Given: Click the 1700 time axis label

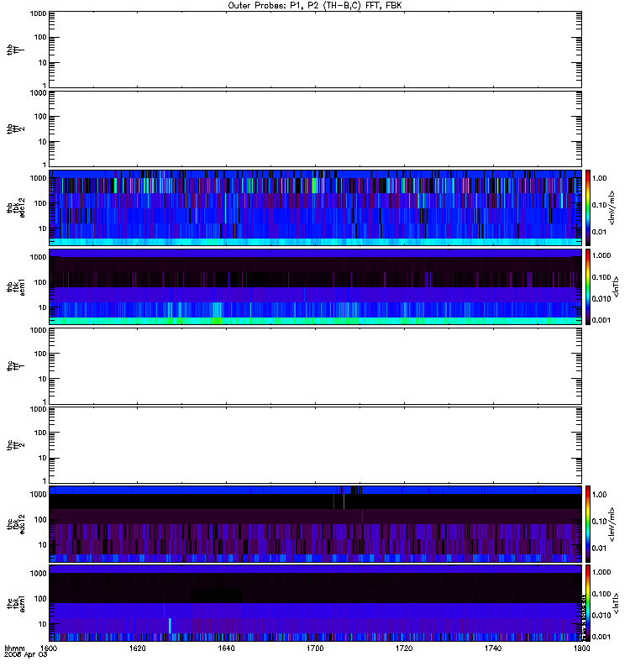Looking at the screenshot, I should point(315,648).
